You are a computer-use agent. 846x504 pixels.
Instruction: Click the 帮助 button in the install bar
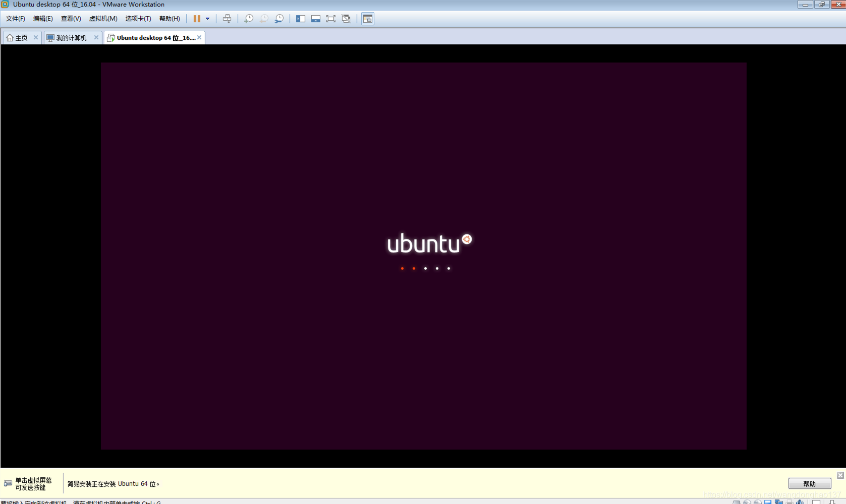[810, 484]
